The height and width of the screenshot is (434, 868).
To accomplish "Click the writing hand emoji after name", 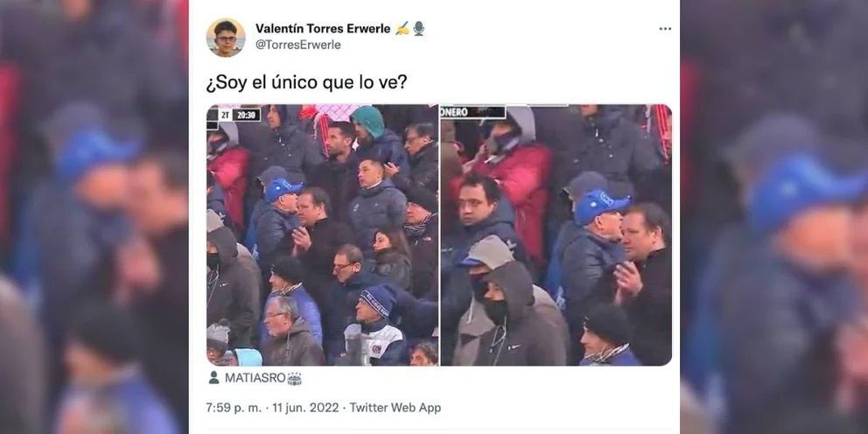I will pos(402,29).
